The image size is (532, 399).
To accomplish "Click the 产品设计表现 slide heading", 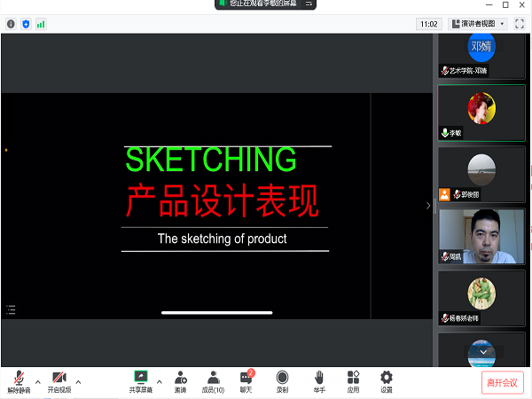I will [222, 200].
